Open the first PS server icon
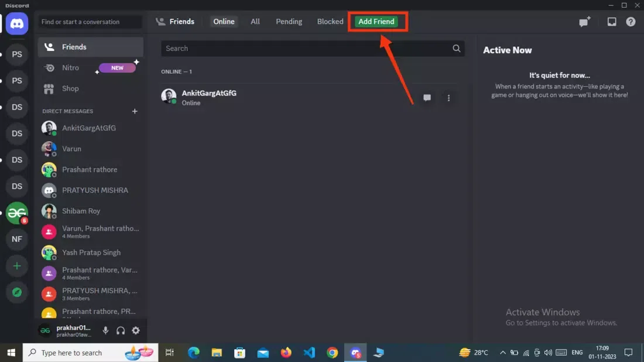Screen dimensions: 644x362 coord(17,54)
